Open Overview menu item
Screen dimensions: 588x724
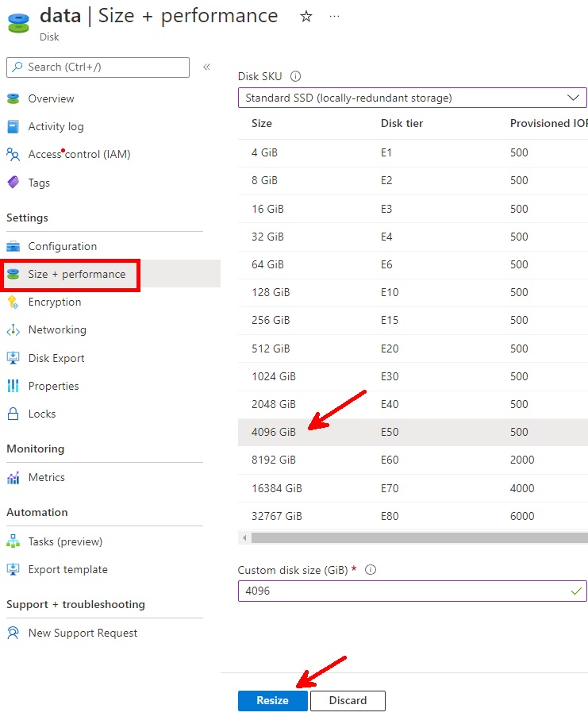click(51, 98)
